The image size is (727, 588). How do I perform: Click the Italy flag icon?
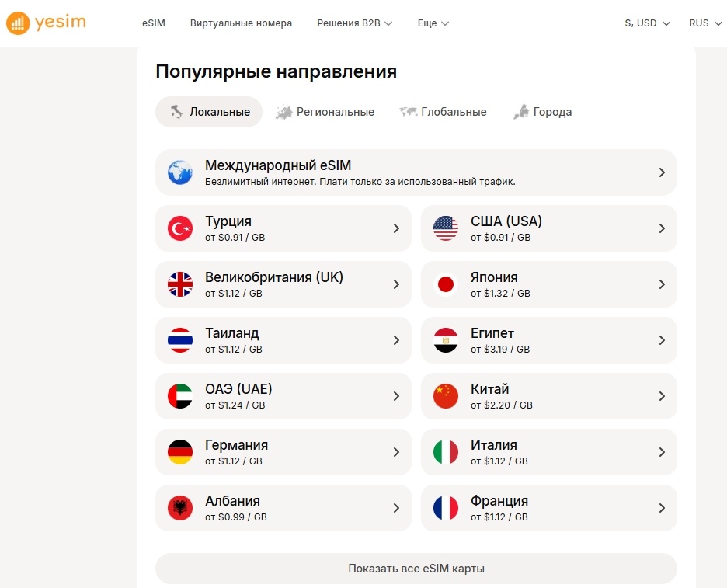pos(446,452)
